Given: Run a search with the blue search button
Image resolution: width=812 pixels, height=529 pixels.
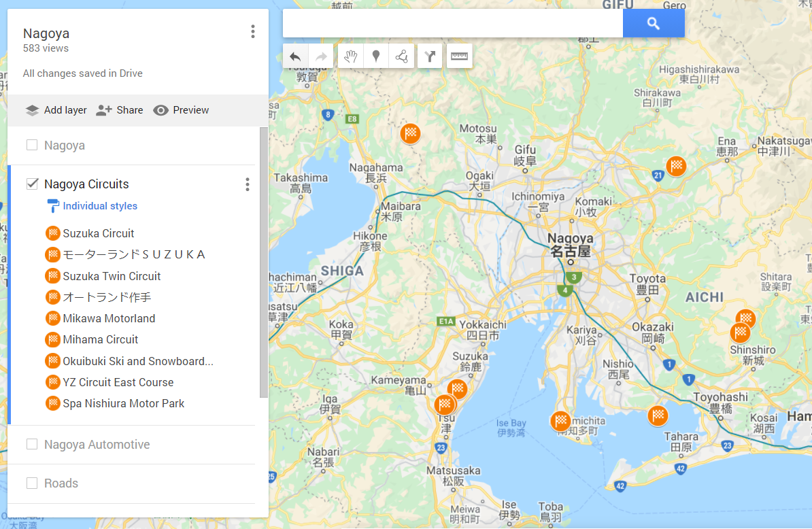Looking at the screenshot, I should click(653, 23).
